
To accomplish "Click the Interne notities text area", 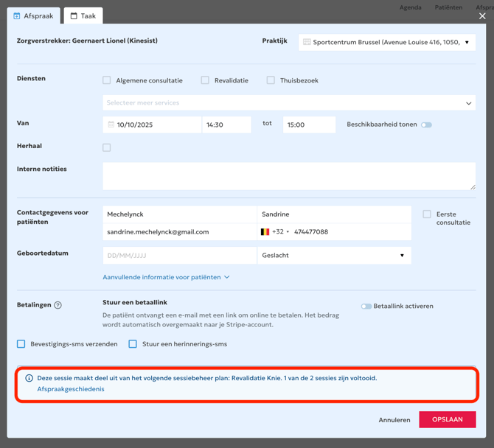I will pos(288,176).
